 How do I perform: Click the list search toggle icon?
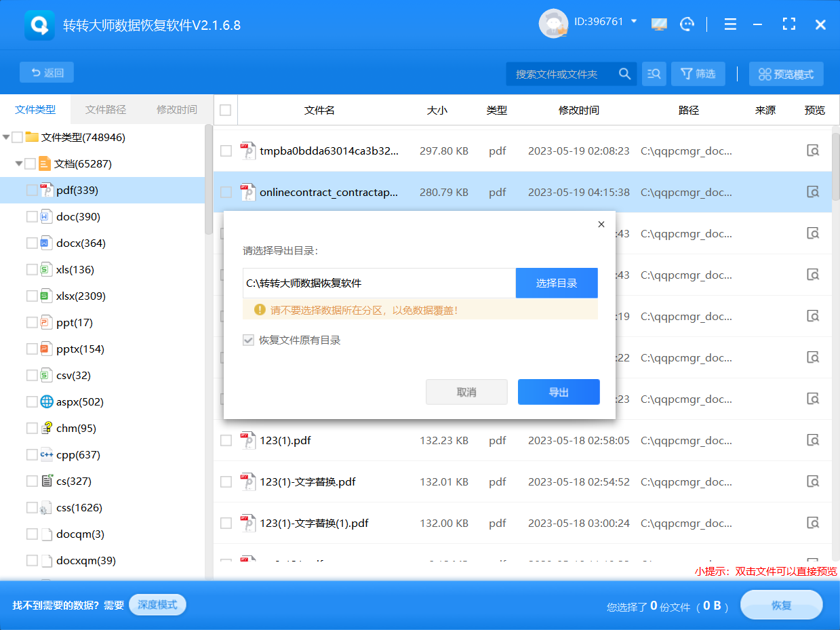pos(654,74)
